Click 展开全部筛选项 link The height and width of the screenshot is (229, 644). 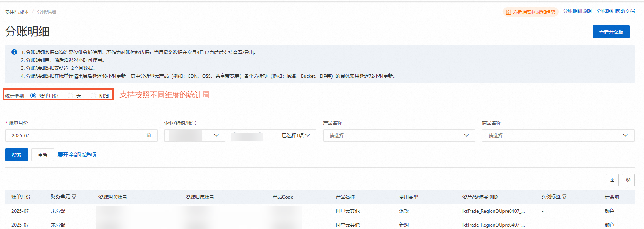(77, 155)
